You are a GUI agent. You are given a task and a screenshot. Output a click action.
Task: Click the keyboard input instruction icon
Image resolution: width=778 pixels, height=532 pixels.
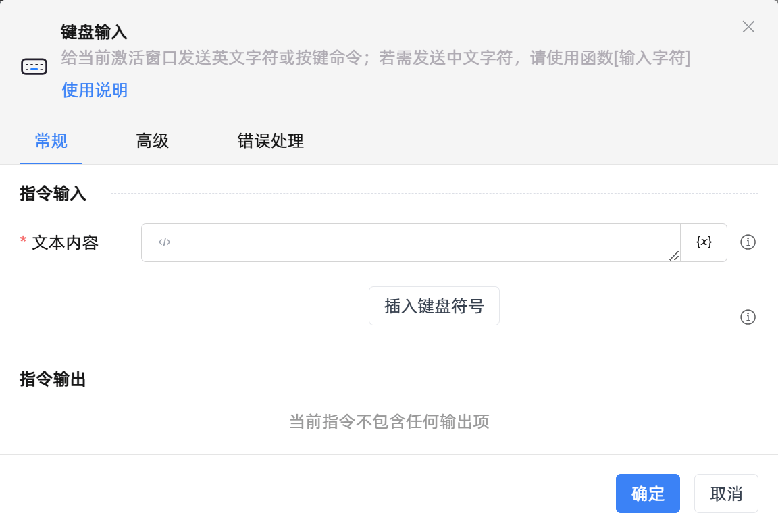click(34, 65)
